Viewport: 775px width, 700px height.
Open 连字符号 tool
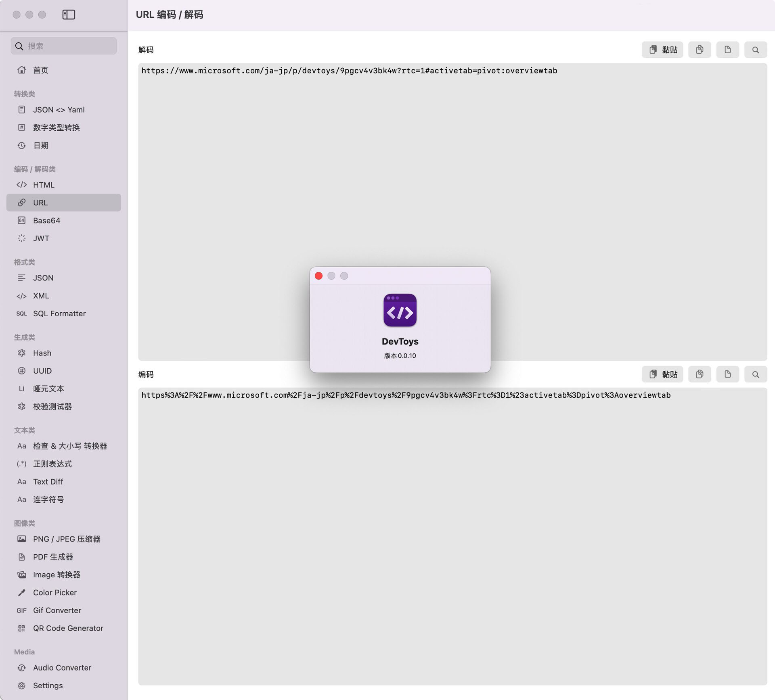point(64,499)
